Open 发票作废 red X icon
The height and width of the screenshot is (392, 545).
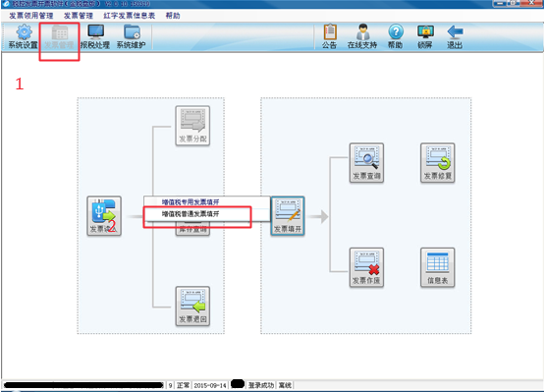click(366, 267)
